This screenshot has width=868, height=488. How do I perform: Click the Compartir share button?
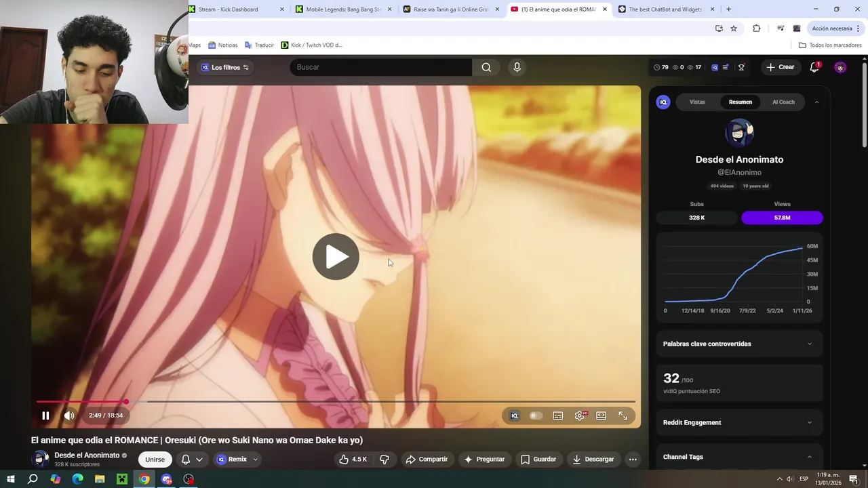pos(427,459)
